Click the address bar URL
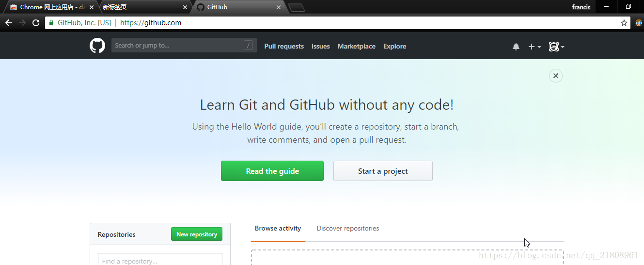The width and height of the screenshot is (644, 265). (151, 23)
